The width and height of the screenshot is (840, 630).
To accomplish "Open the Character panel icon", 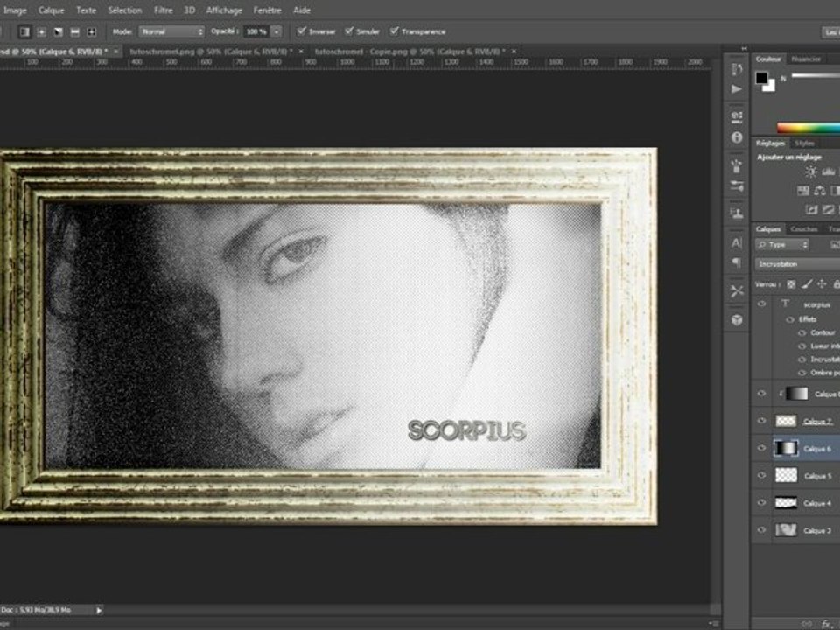I will (737, 242).
